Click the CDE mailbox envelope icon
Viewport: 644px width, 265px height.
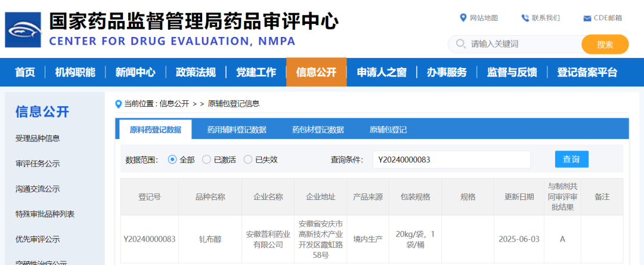click(587, 18)
